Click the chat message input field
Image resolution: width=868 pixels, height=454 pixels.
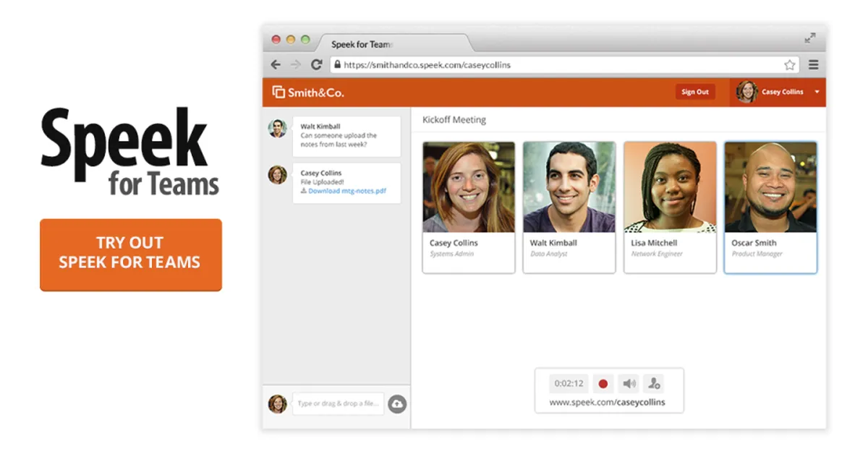[x=338, y=403]
